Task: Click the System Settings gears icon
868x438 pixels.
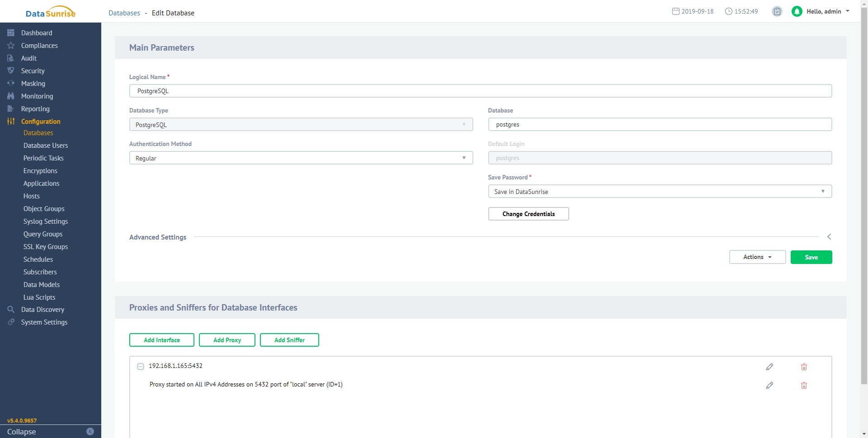Action: 11,322
